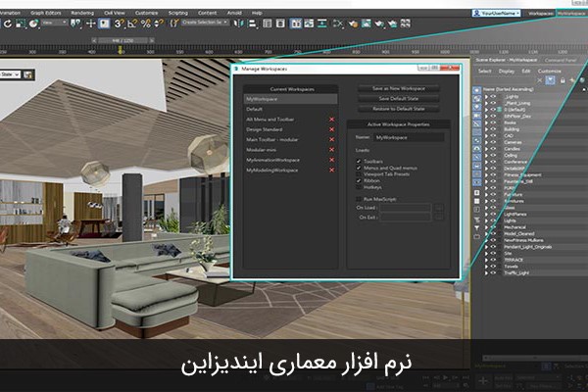Open the Graph Editors menu

tap(46, 13)
